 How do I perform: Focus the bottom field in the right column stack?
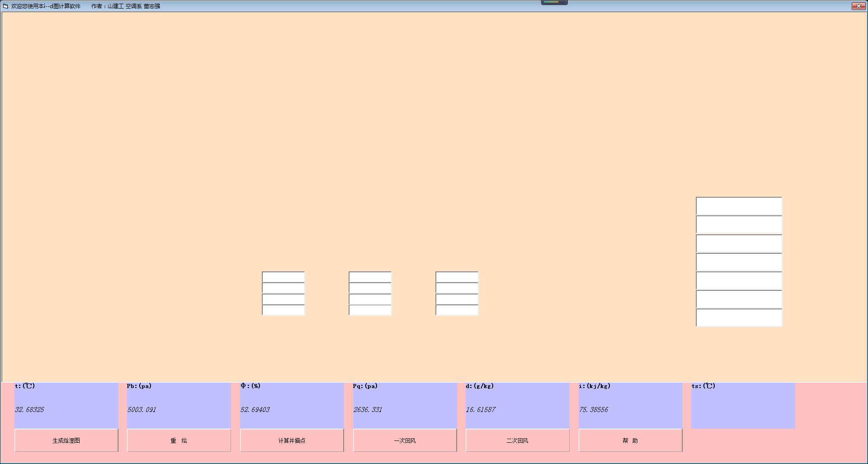point(739,318)
